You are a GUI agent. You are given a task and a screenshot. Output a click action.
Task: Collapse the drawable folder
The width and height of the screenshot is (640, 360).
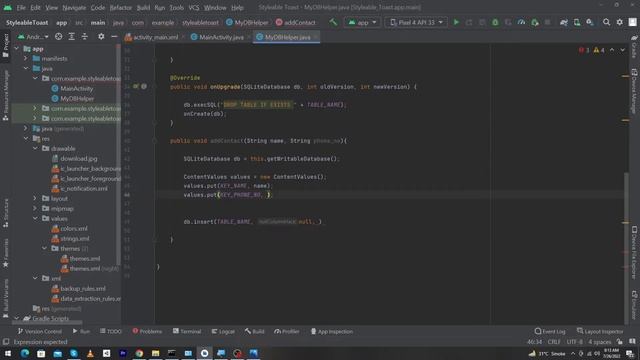35,148
